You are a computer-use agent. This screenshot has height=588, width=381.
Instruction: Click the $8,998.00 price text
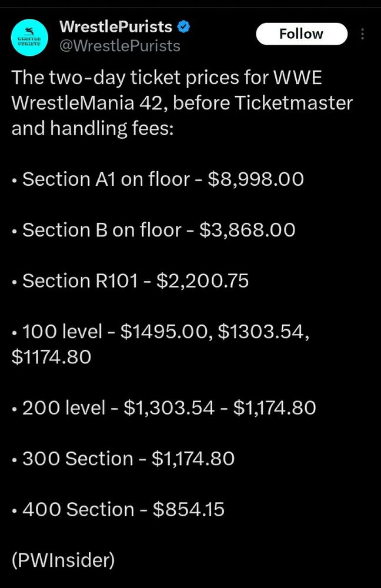[x=256, y=179]
